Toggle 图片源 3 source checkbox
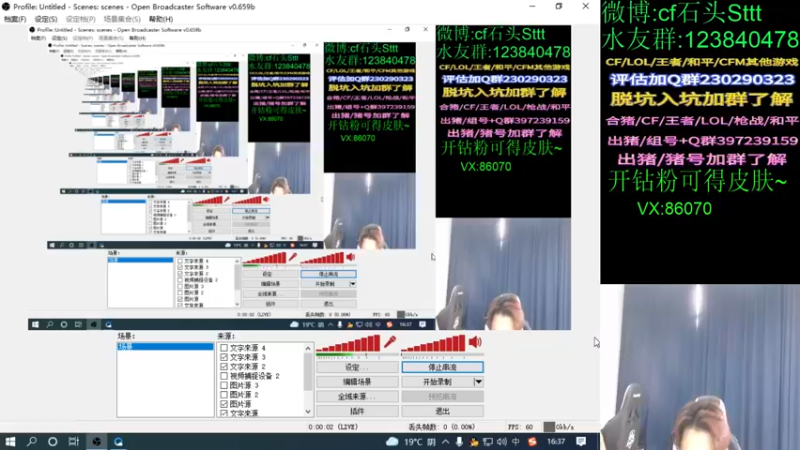 (x=224, y=385)
